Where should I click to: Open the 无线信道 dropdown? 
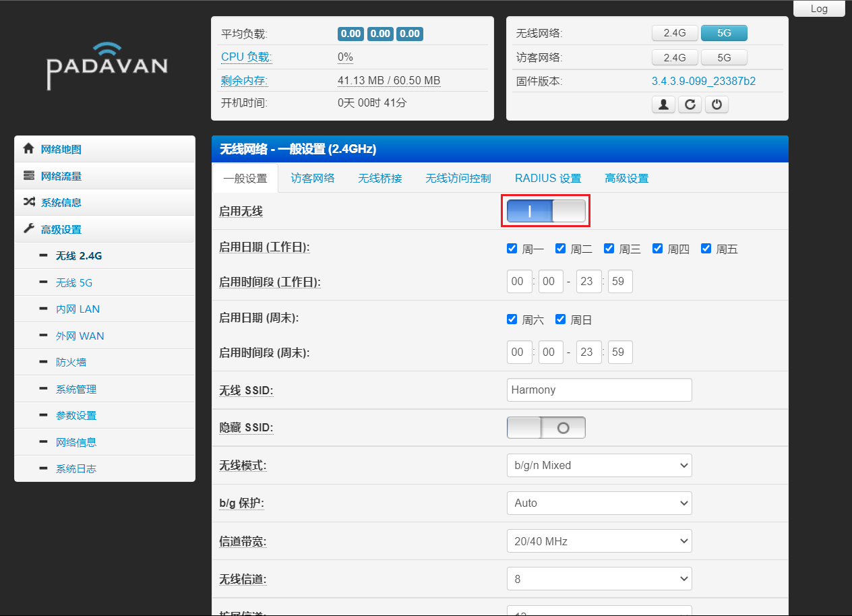coord(599,578)
